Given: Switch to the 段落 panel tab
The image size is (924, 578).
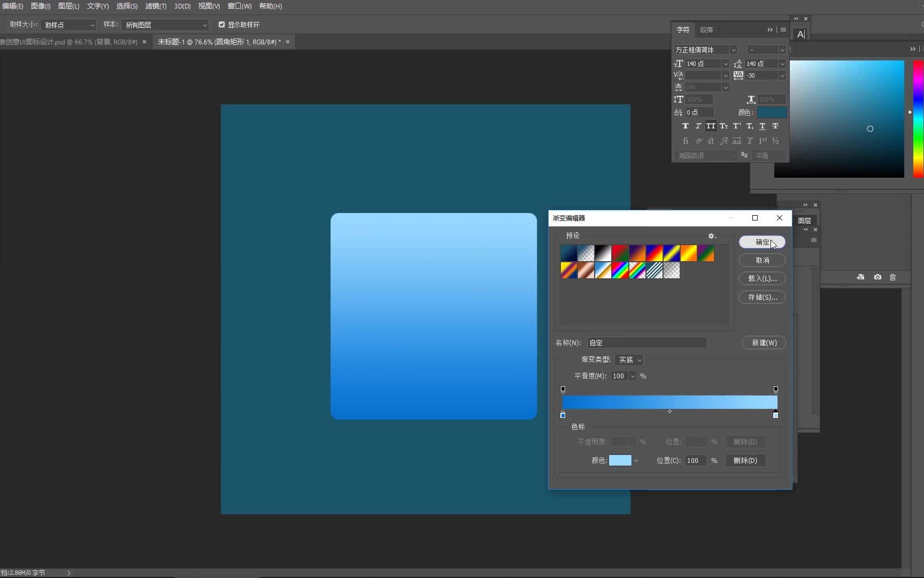Looking at the screenshot, I should click(706, 30).
